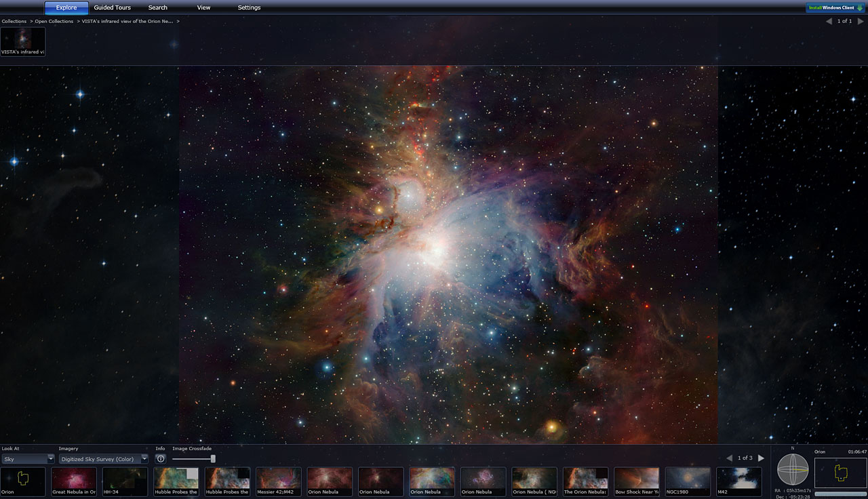The image size is (868, 499).
Task: Select the HH-34 thumbnail
Action: (125, 481)
